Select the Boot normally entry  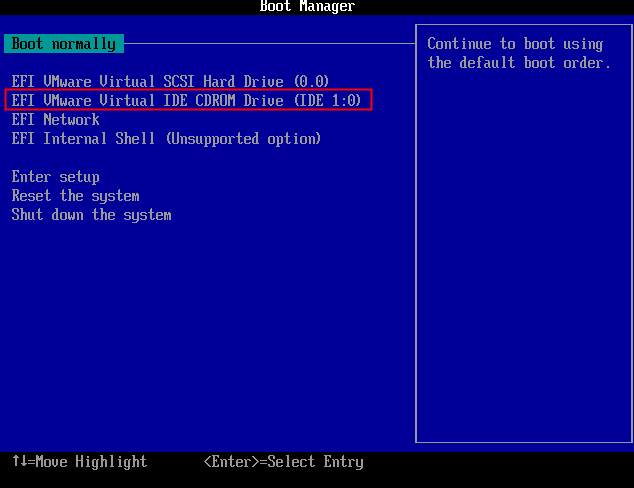(63, 44)
